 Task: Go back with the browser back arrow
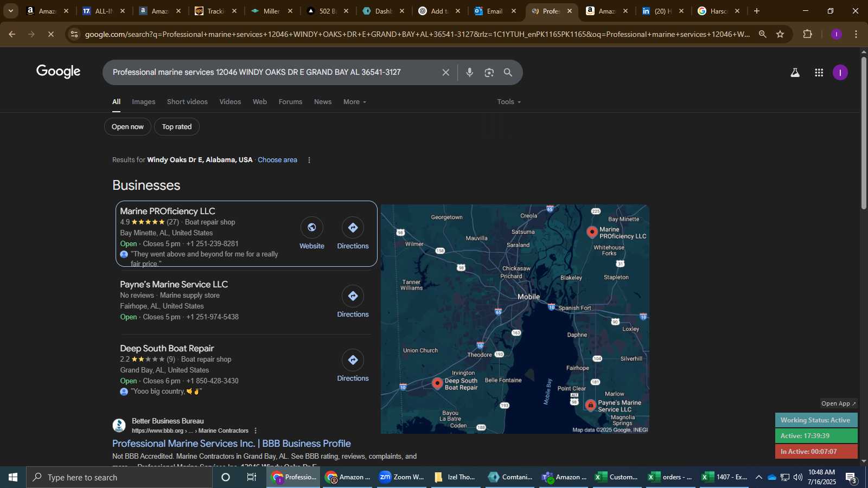click(x=12, y=34)
